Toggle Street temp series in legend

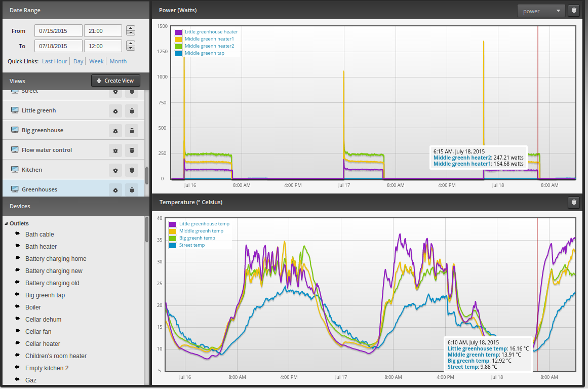click(x=191, y=245)
